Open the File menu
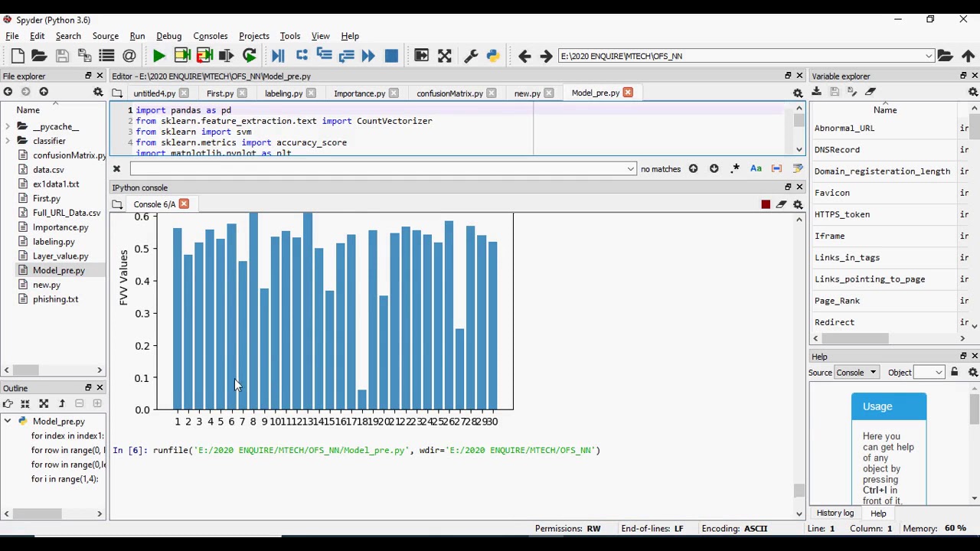This screenshot has height=551, width=980. click(12, 36)
